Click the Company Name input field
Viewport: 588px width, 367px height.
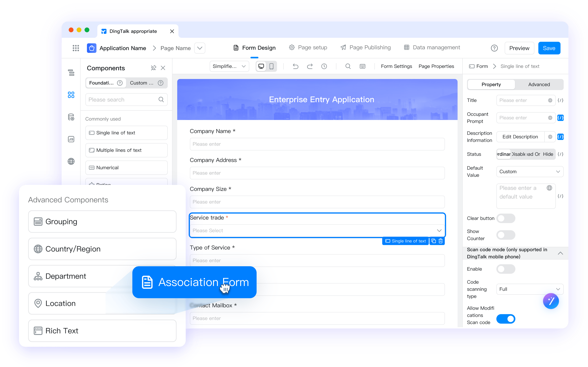click(317, 144)
